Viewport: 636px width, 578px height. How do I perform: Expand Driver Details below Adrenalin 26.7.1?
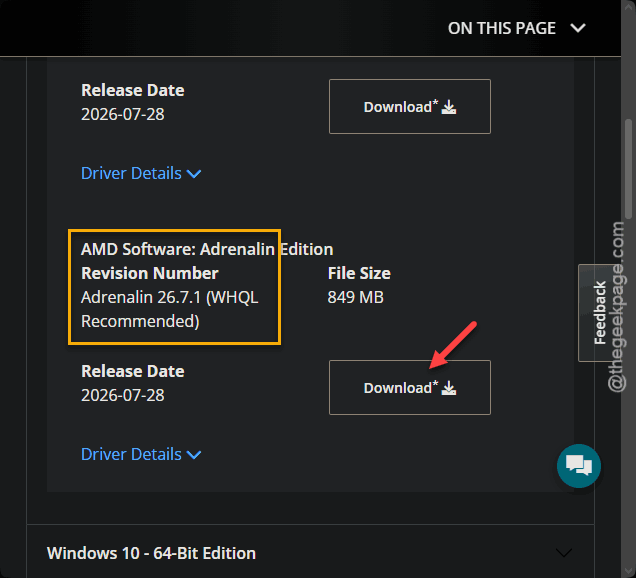pos(141,454)
